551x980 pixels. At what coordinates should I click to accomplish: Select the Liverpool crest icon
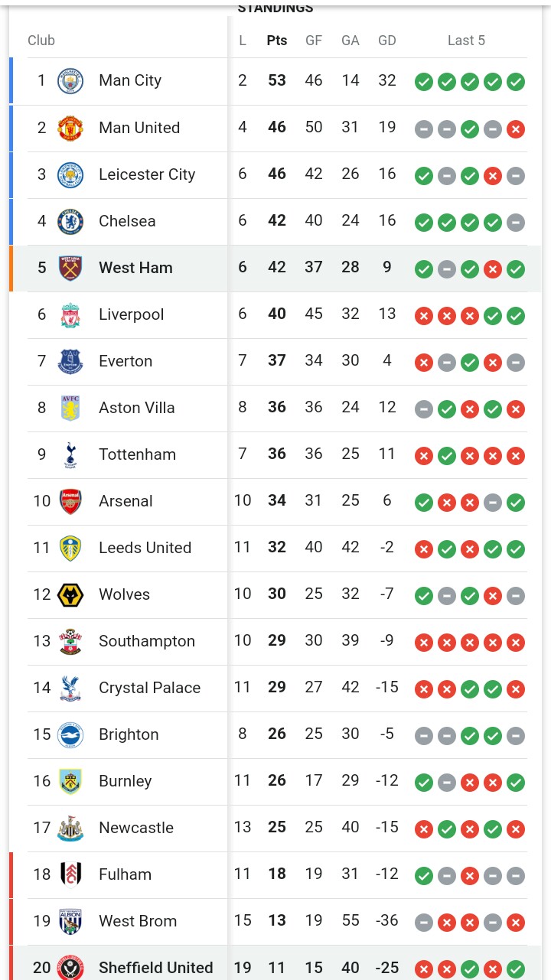pyautogui.click(x=70, y=314)
